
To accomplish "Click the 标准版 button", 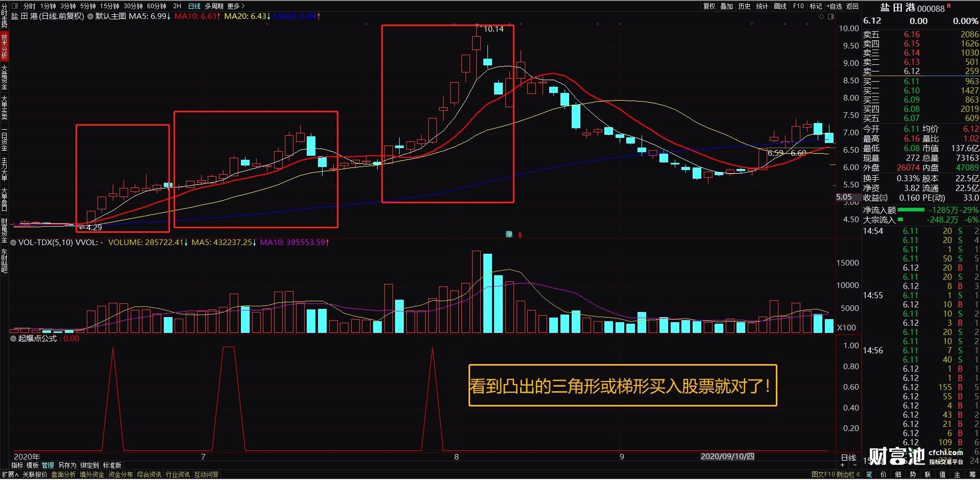I will pos(112,465).
